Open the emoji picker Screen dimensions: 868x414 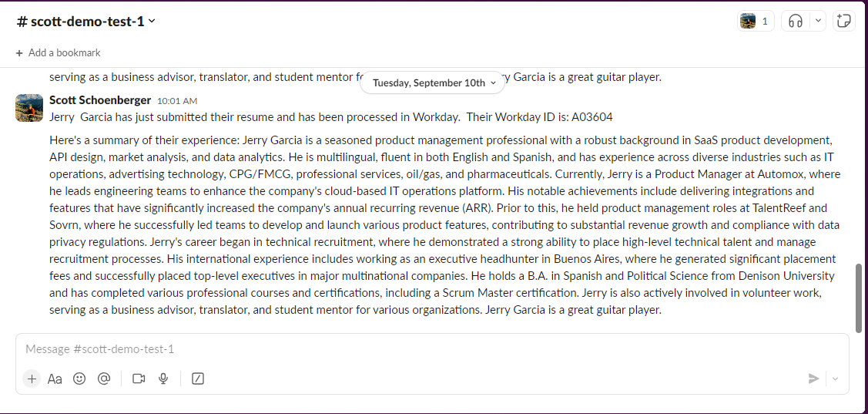point(79,379)
